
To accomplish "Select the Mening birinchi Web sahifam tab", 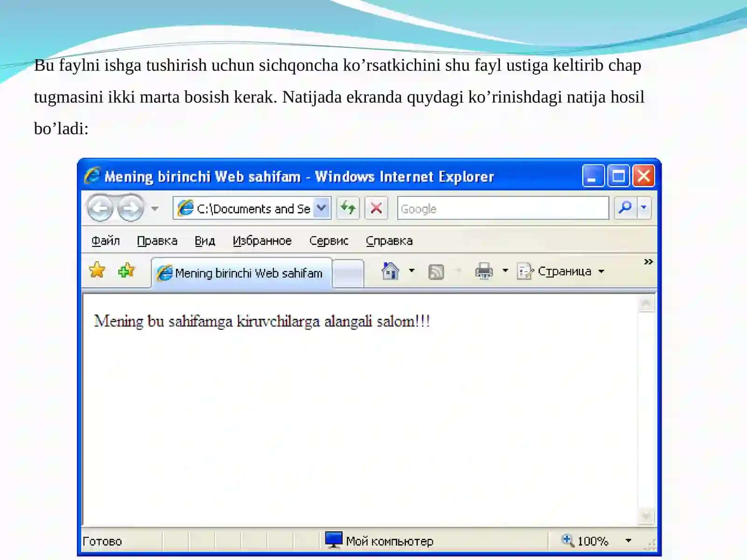I will click(x=242, y=273).
